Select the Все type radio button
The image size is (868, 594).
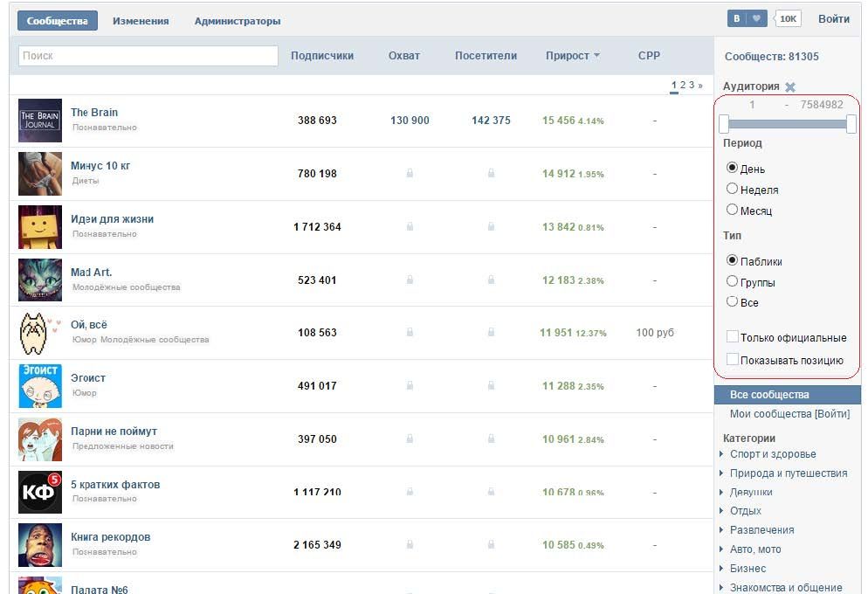tap(732, 301)
